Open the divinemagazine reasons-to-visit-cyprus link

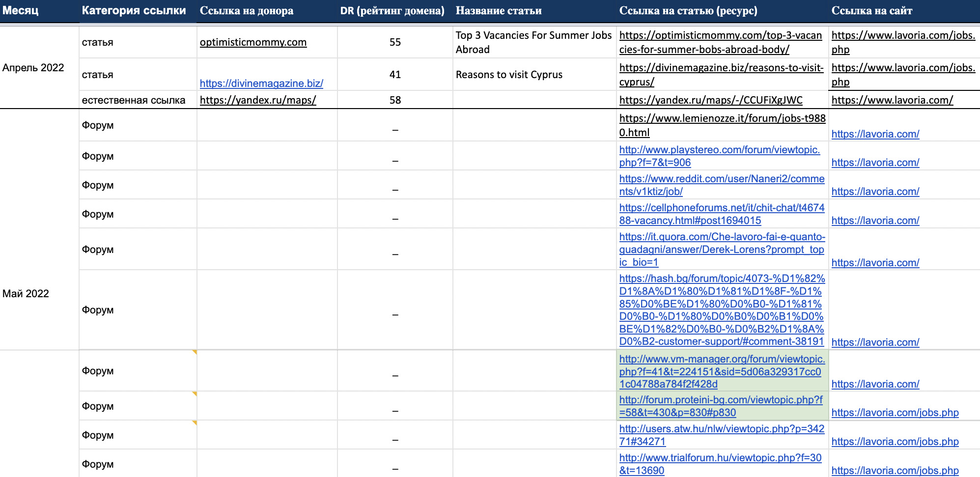coord(721,75)
